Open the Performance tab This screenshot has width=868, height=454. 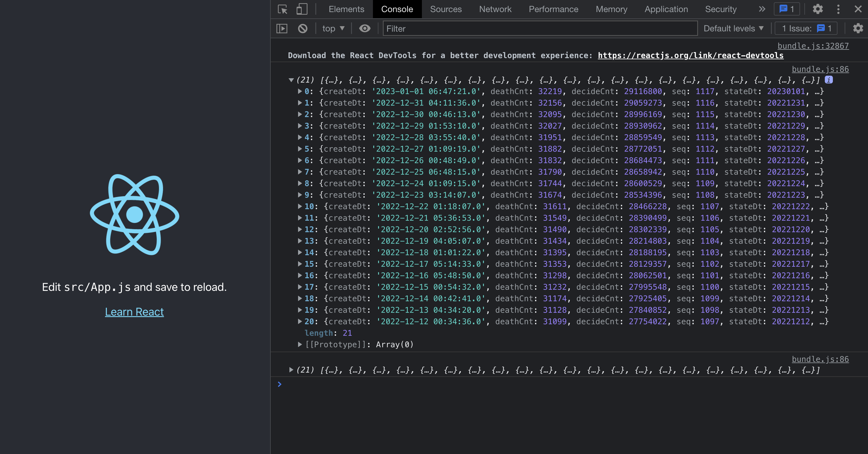553,9
